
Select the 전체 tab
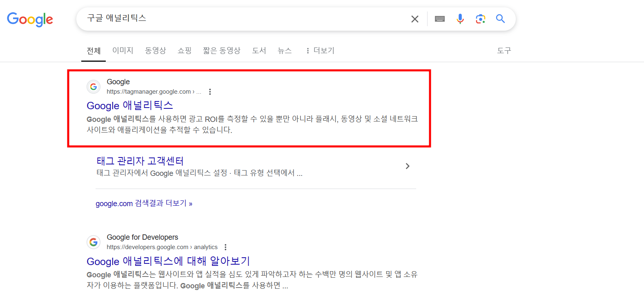(x=94, y=51)
